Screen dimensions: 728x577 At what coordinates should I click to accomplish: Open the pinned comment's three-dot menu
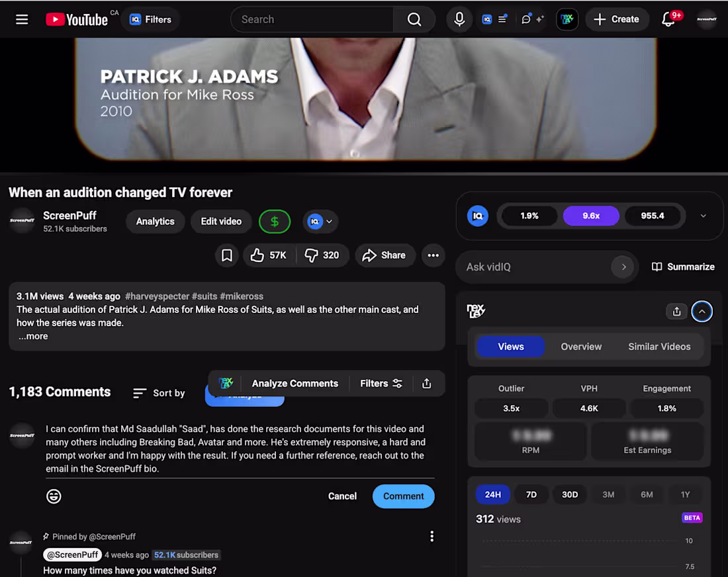pyautogui.click(x=432, y=537)
